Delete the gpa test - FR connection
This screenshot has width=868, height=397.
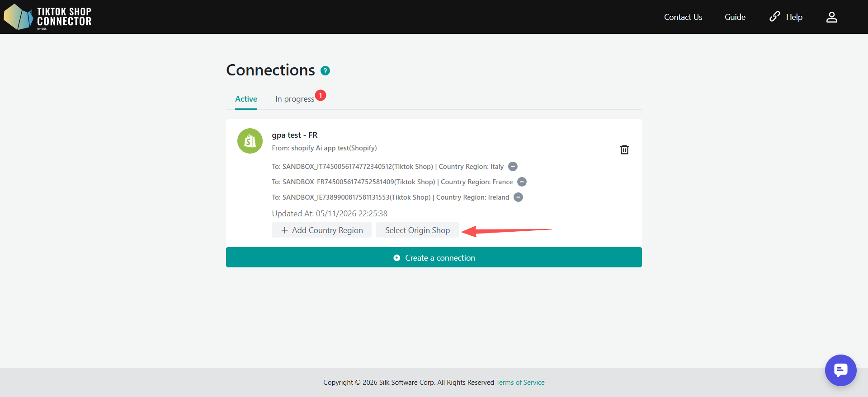click(624, 149)
